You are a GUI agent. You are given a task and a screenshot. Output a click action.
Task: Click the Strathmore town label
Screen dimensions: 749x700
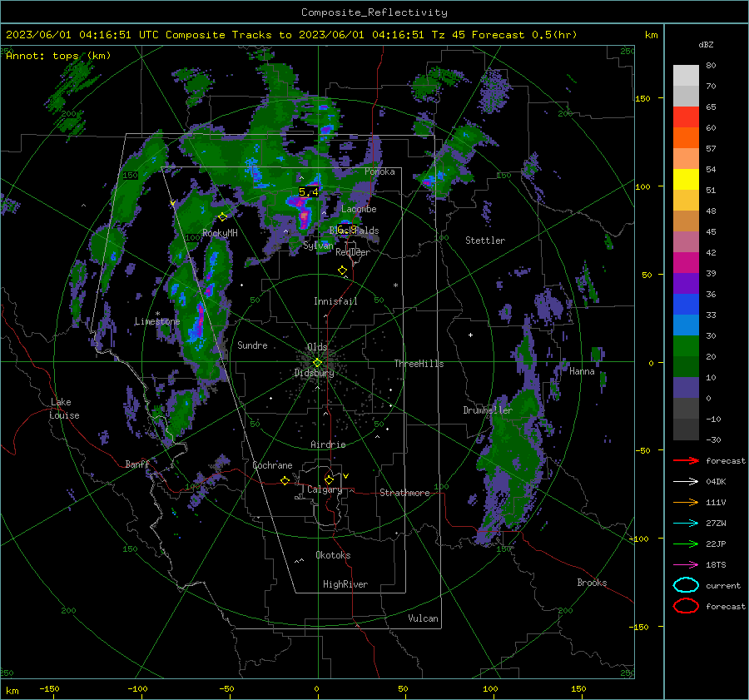pyautogui.click(x=404, y=493)
